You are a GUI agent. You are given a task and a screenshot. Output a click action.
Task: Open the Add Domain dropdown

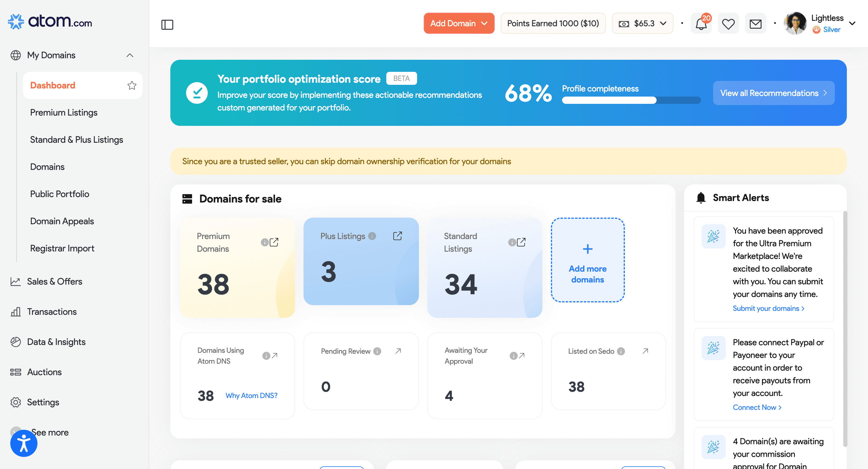[459, 23]
